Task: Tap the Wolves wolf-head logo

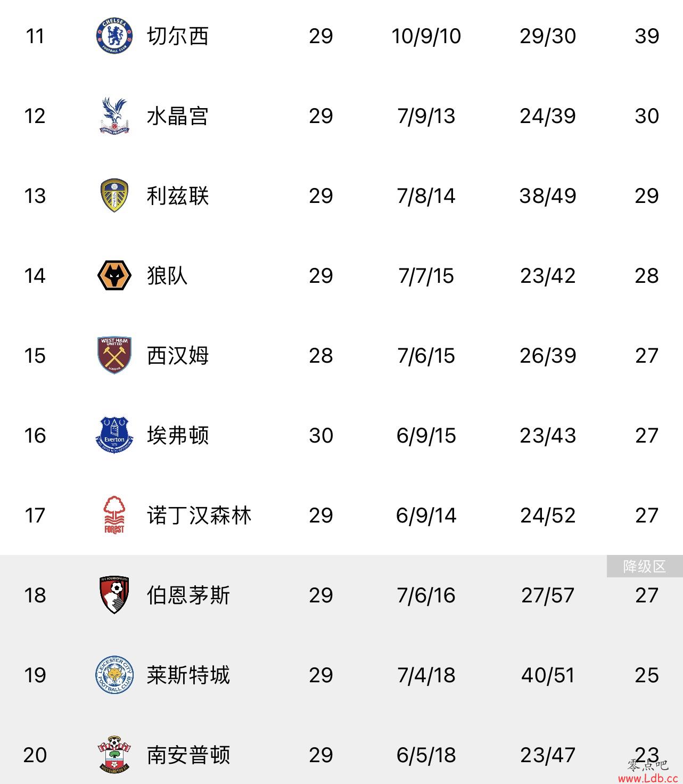Action: point(114,275)
